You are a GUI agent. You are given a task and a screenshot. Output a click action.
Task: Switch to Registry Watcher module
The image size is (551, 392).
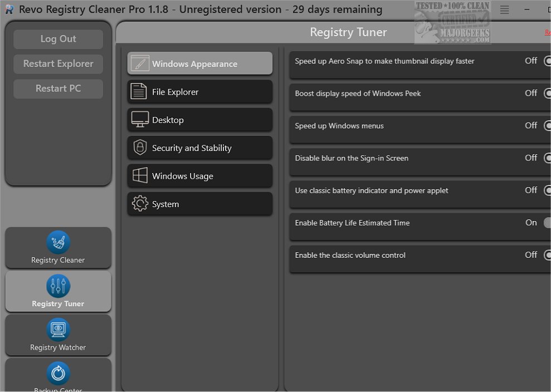point(58,335)
